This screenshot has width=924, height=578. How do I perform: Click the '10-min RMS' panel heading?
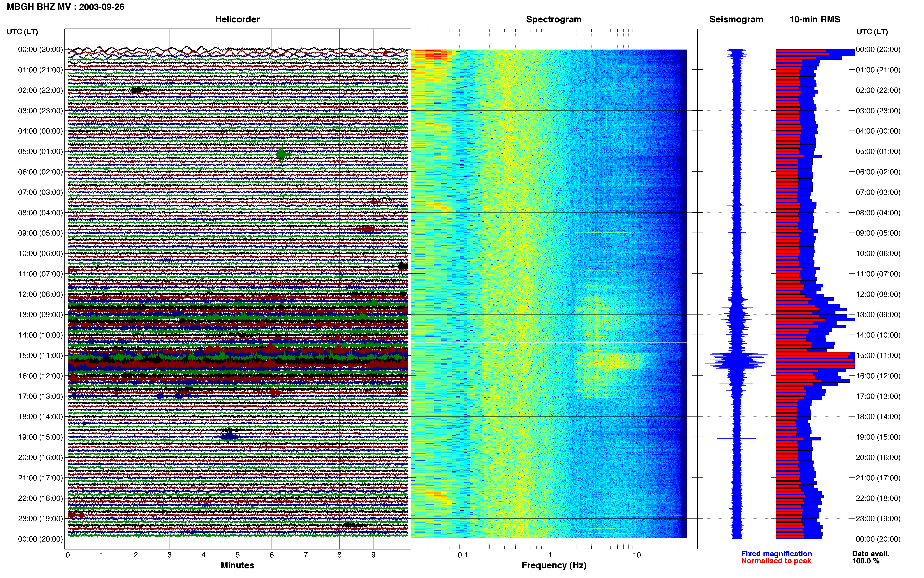tap(815, 20)
